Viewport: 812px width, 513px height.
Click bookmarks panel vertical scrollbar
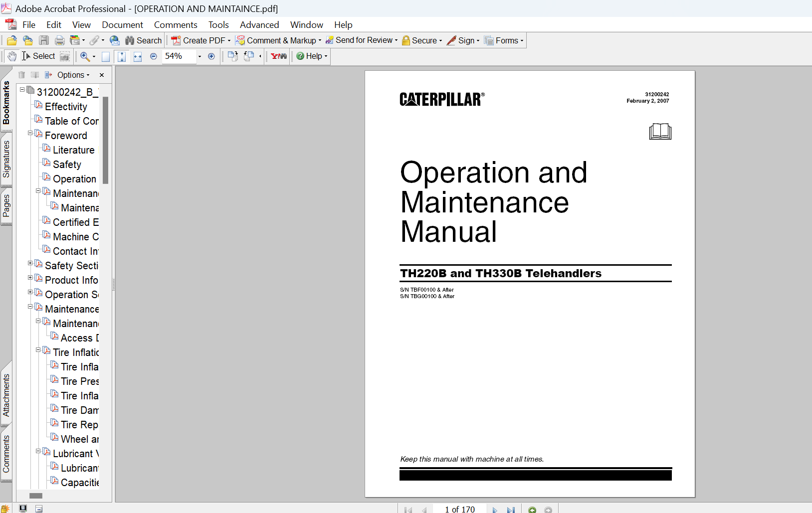point(105,141)
